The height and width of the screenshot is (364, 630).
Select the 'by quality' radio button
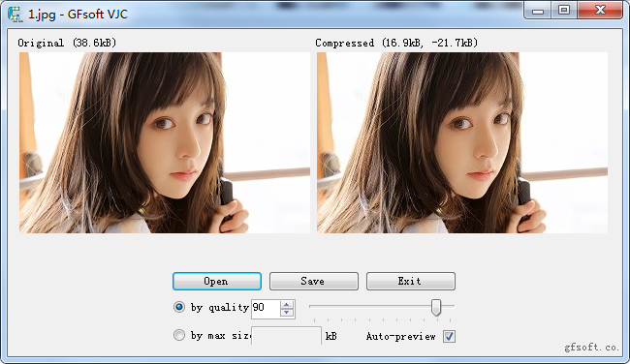coord(179,308)
